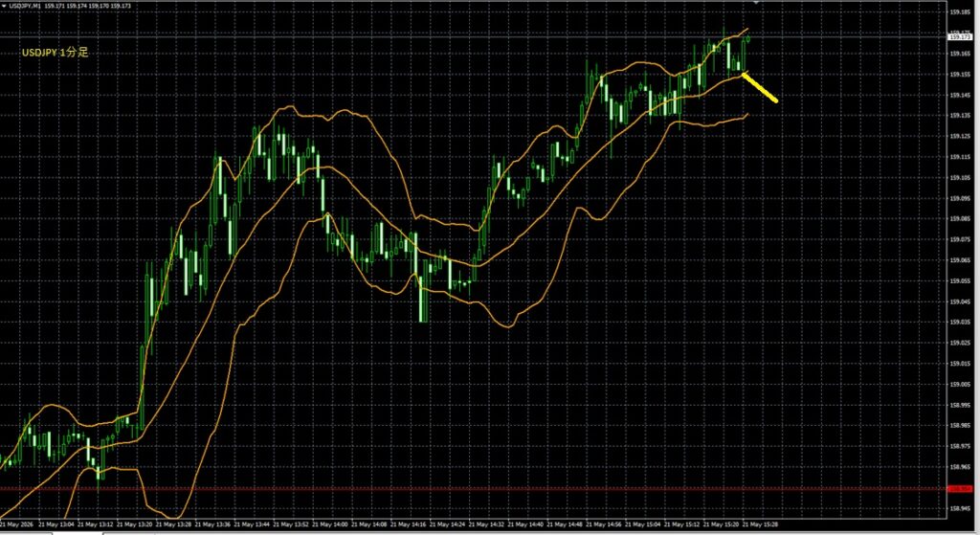Click the red horizontal price level line
980x535 pixels.
(x=474, y=489)
